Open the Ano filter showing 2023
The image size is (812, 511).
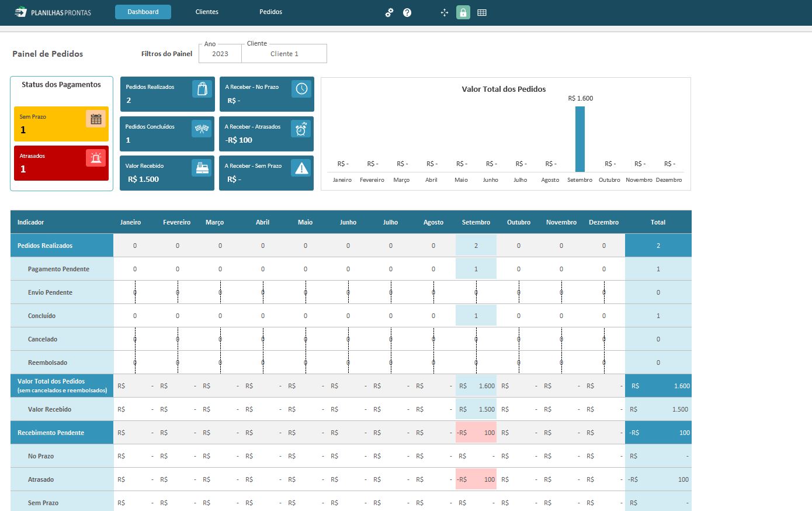coord(220,54)
